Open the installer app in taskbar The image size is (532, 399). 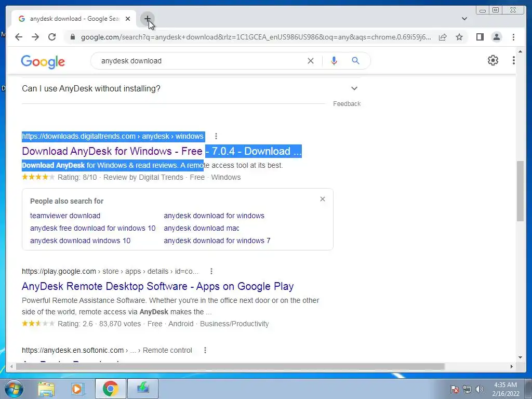tap(143, 389)
